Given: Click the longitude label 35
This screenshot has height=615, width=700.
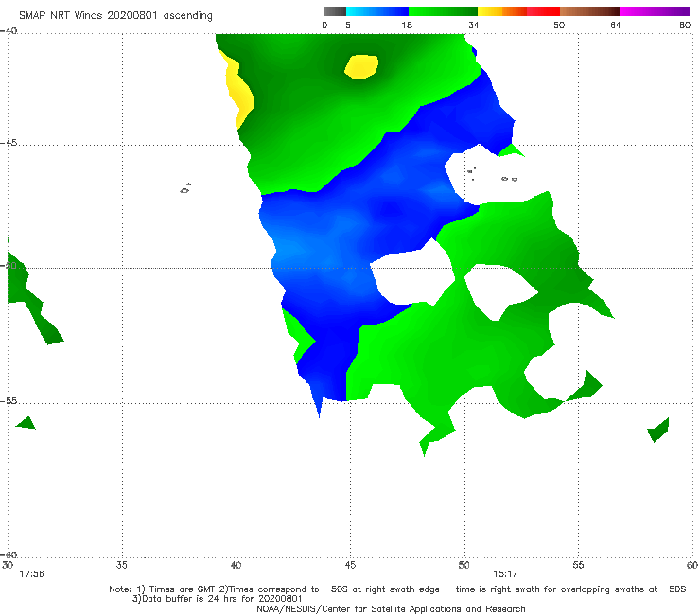Looking at the screenshot, I should 121,565.
